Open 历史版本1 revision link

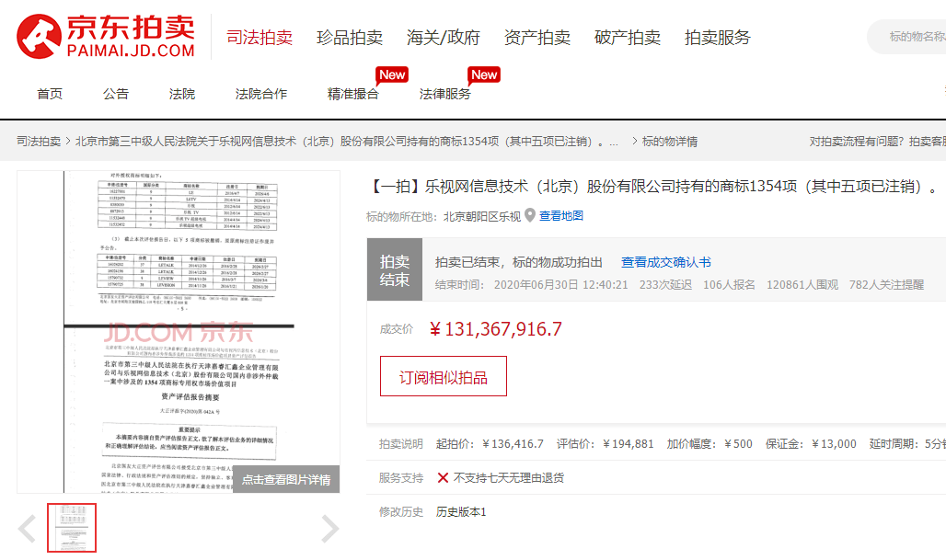pyautogui.click(x=461, y=512)
